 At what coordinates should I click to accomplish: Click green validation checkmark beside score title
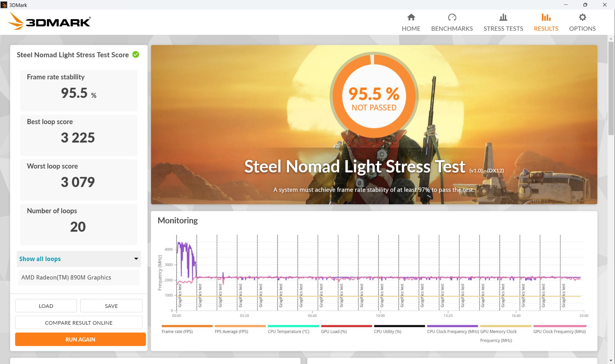(136, 55)
